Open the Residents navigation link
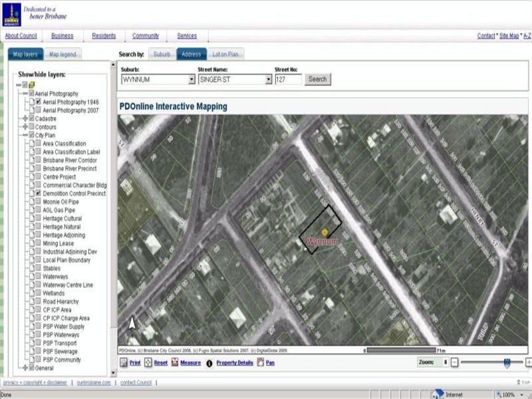Viewport: 532px width, 399px height. (102, 36)
